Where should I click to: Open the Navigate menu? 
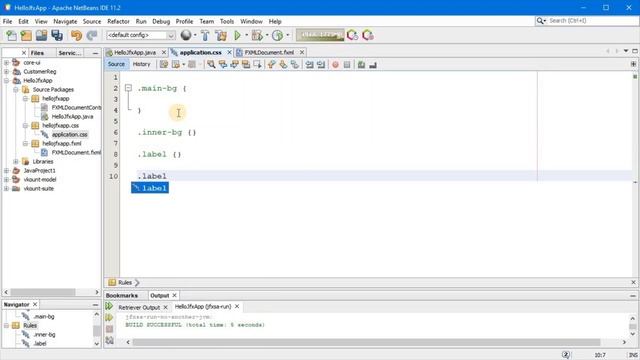pos(65,21)
